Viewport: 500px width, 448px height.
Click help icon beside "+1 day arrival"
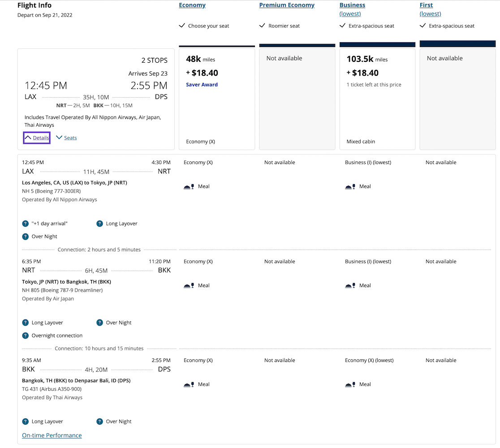click(26, 224)
